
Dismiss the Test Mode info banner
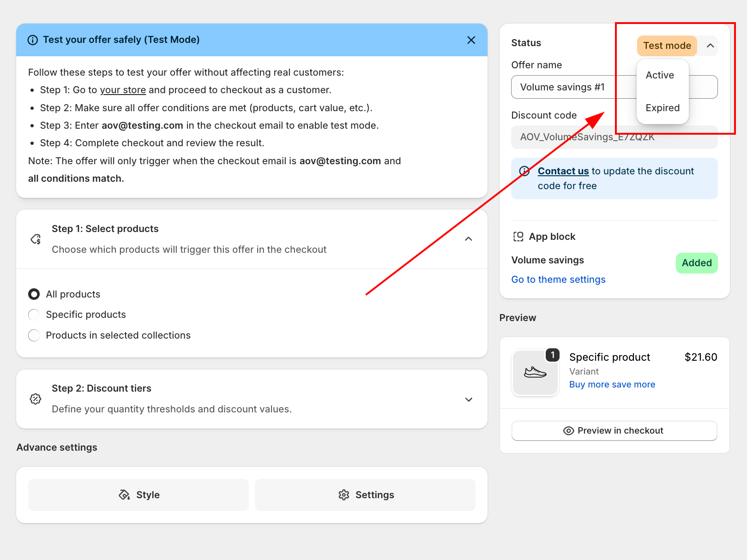(471, 40)
